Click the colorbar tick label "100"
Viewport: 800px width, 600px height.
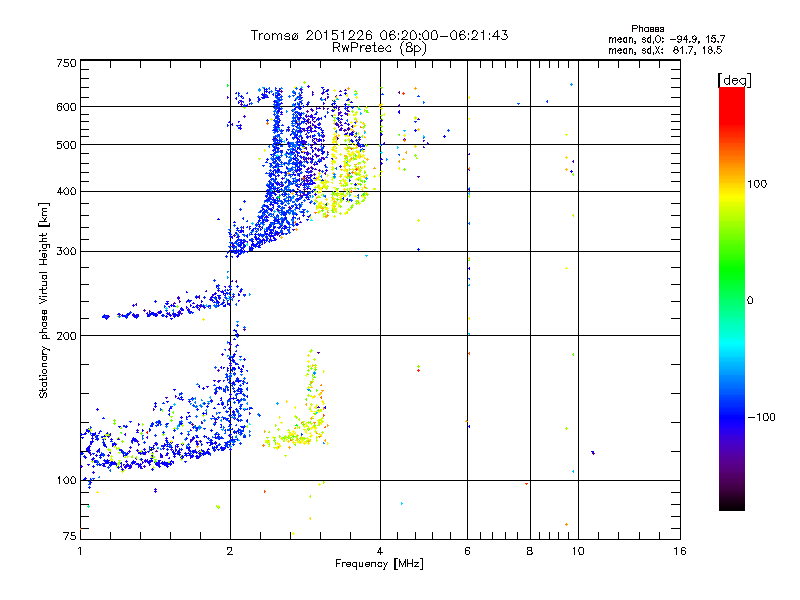pyautogui.click(x=757, y=184)
